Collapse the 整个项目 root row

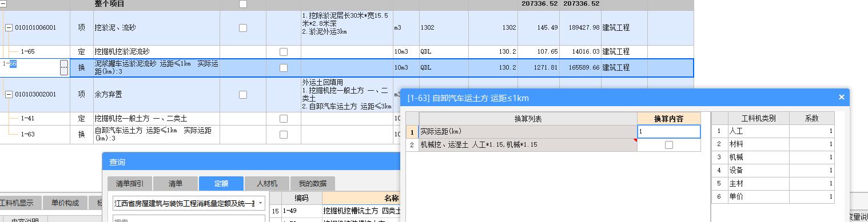(3, 3)
